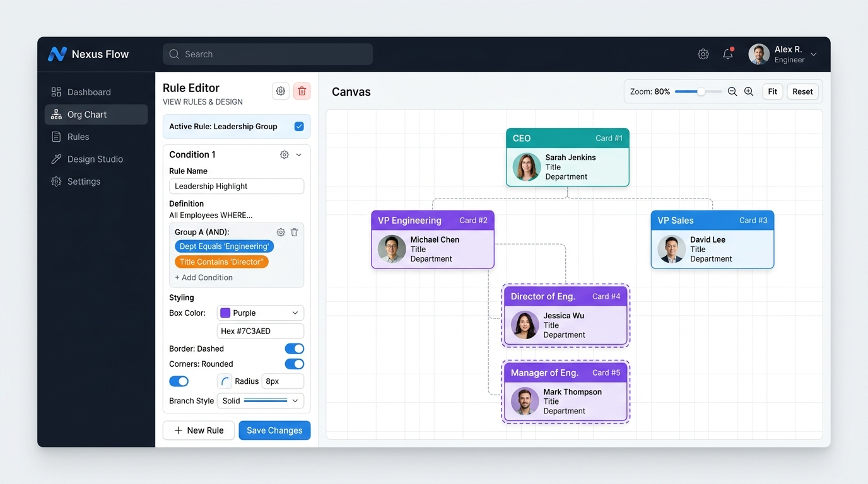Click the Dashboard grid icon in sidebar

click(57, 92)
